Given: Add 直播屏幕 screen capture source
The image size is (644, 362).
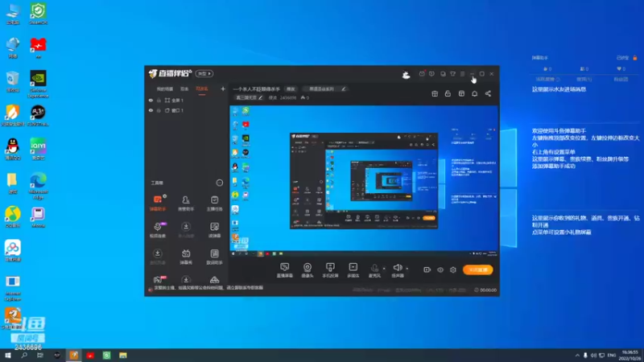Looking at the screenshot, I should point(285,270).
